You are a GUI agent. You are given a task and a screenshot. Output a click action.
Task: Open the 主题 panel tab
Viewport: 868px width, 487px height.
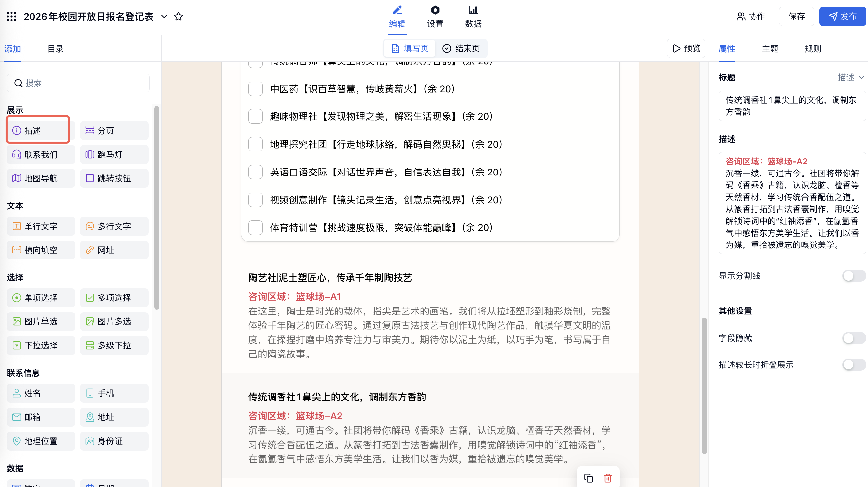pyautogui.click(x=770, y=49)
